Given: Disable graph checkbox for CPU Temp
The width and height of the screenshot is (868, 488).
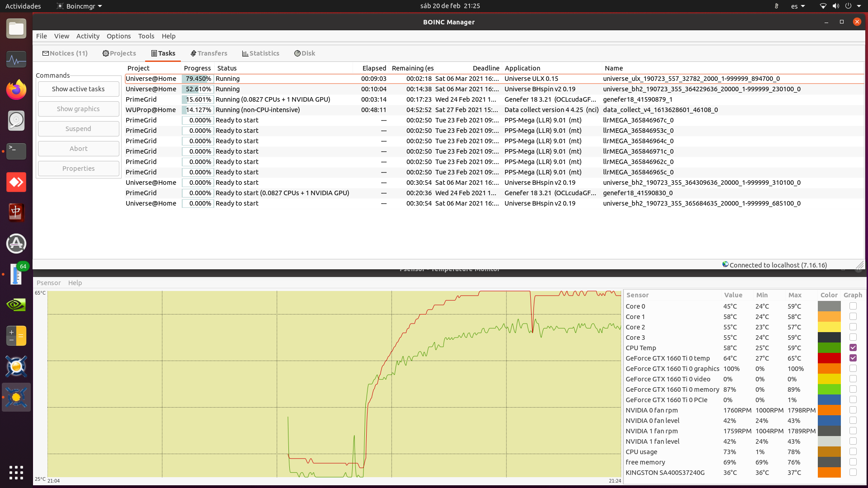Looking at the screenshot, I should (853, 347).
